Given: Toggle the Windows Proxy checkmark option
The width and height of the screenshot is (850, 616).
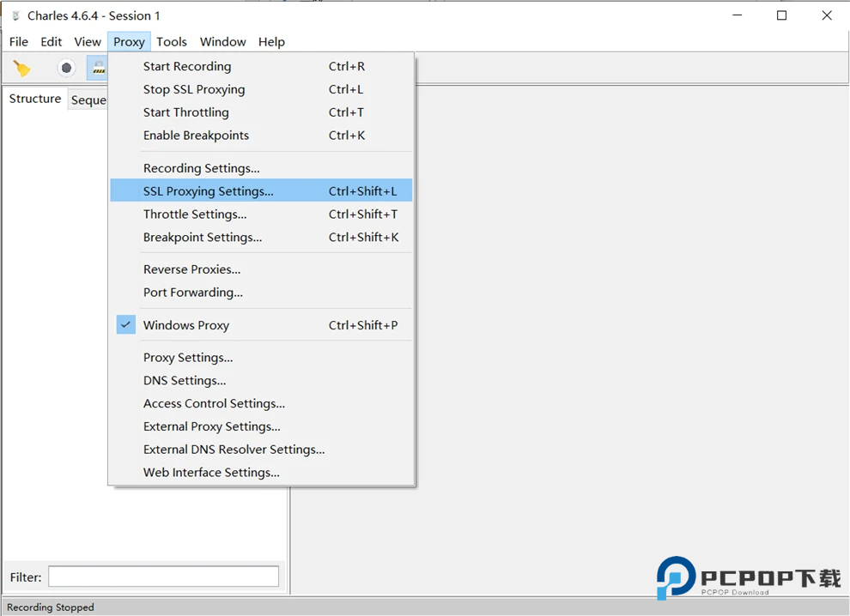Looking at the screenshot, I should (186, 325).
